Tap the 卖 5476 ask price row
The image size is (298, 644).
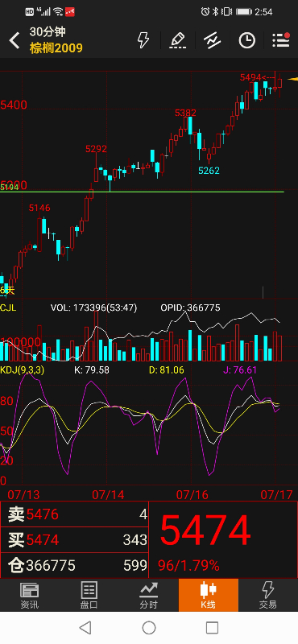[x=74, y=514]
